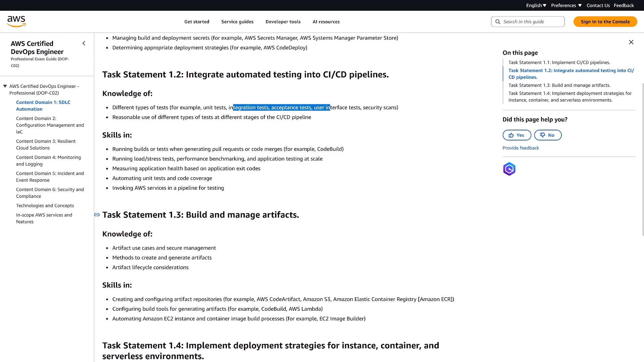Click the AWS logo
This screenshot has width=644, height=362.
(16, 21)
